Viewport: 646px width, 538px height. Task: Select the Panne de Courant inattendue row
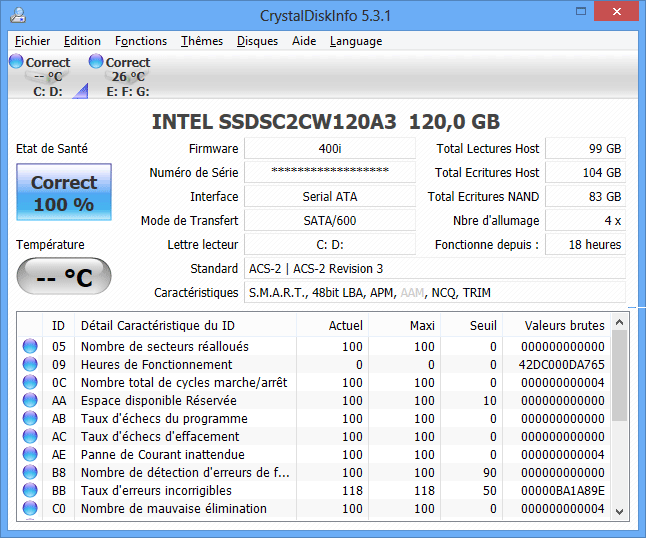[314, 454]
